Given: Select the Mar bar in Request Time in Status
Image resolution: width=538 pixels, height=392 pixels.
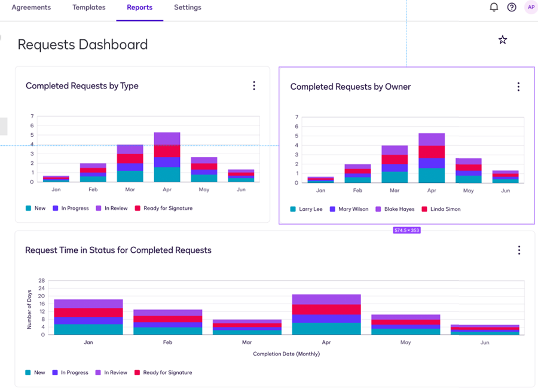Looking at the screenshot, I should pos(247,327).
